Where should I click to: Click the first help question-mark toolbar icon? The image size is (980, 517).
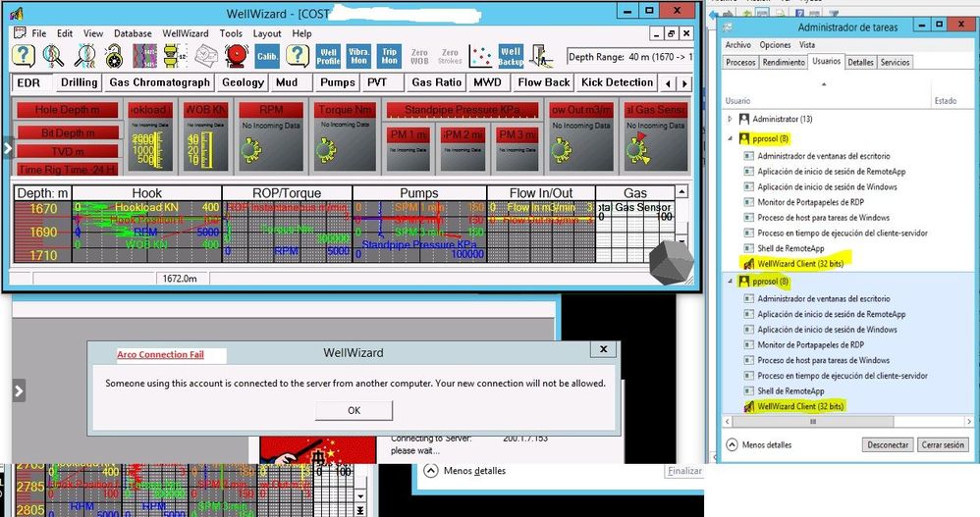24,56
